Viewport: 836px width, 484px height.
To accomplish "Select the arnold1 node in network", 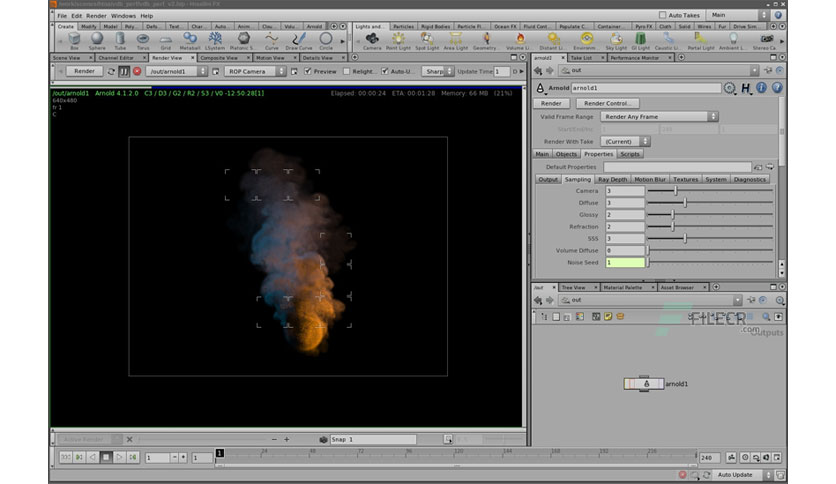I will tap(644, 384).
